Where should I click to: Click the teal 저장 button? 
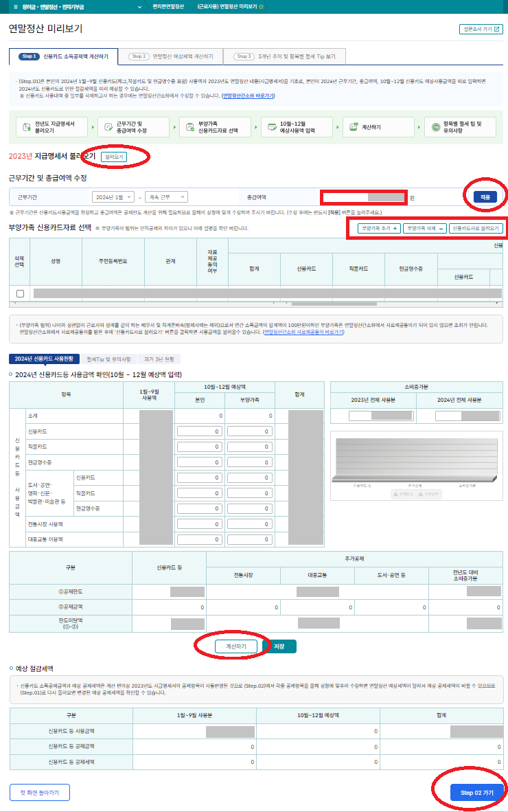(x=279, y=646)
